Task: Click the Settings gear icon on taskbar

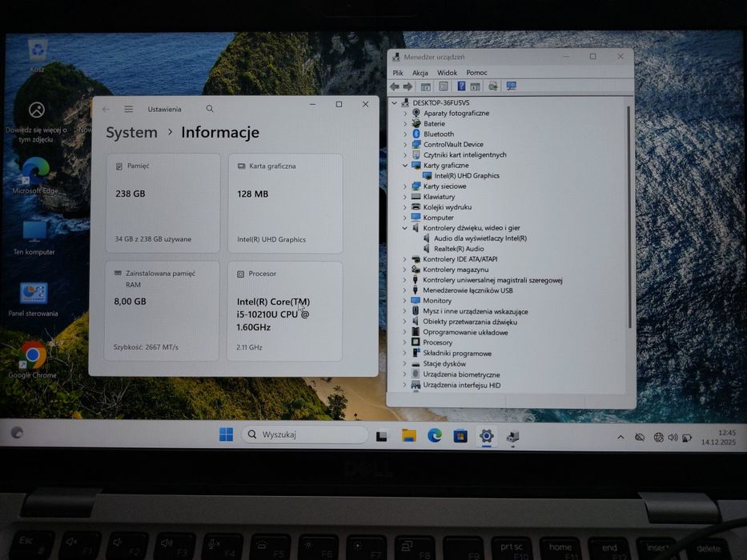Action: 487,436
